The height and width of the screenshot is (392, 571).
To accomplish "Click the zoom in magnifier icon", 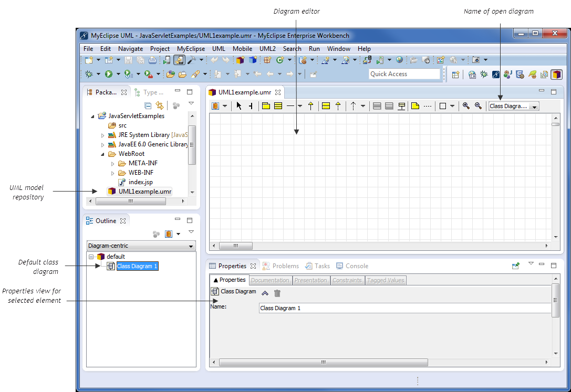I will [466, 106].
